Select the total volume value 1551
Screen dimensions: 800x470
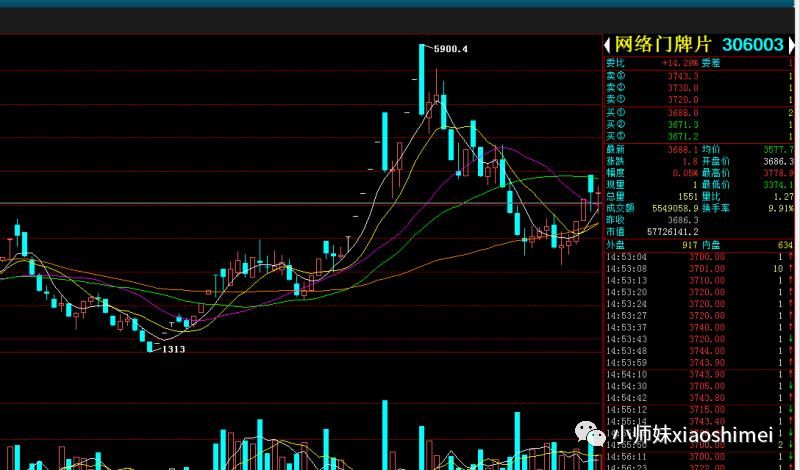pyautogui.click(x=688, y=197)
